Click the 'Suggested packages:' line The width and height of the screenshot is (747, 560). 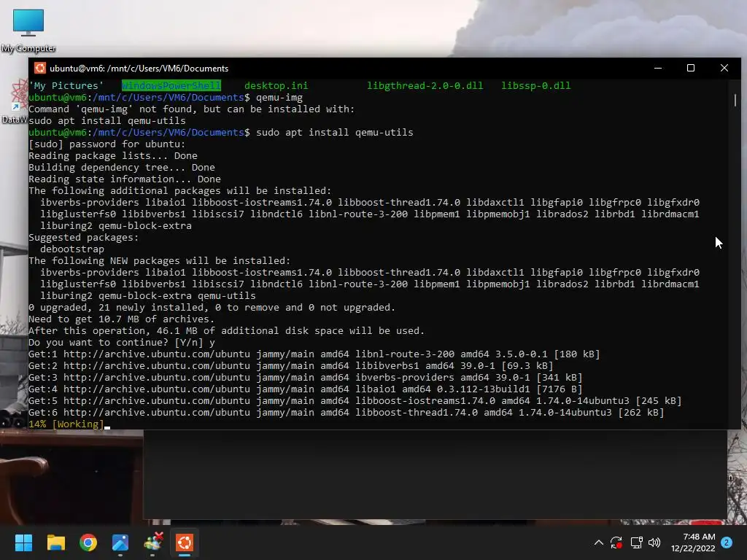(83, 238)
